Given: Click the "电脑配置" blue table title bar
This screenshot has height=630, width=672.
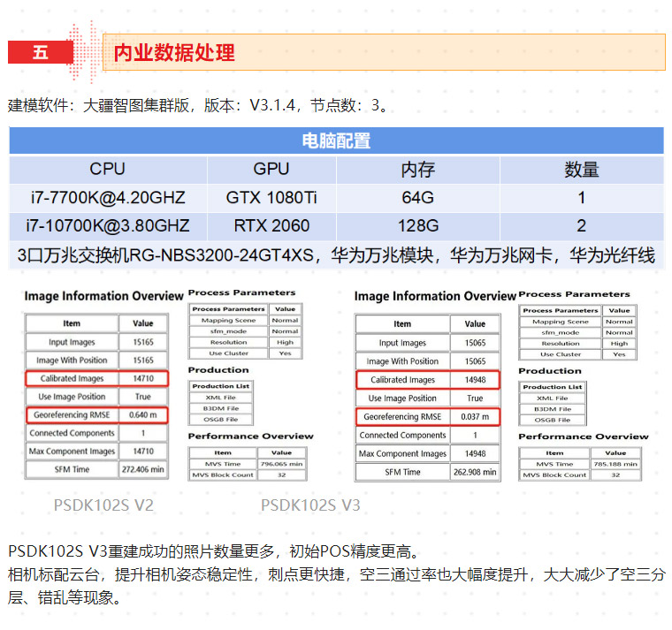Looking at the screenshot, I should click(x=336, y=141).
